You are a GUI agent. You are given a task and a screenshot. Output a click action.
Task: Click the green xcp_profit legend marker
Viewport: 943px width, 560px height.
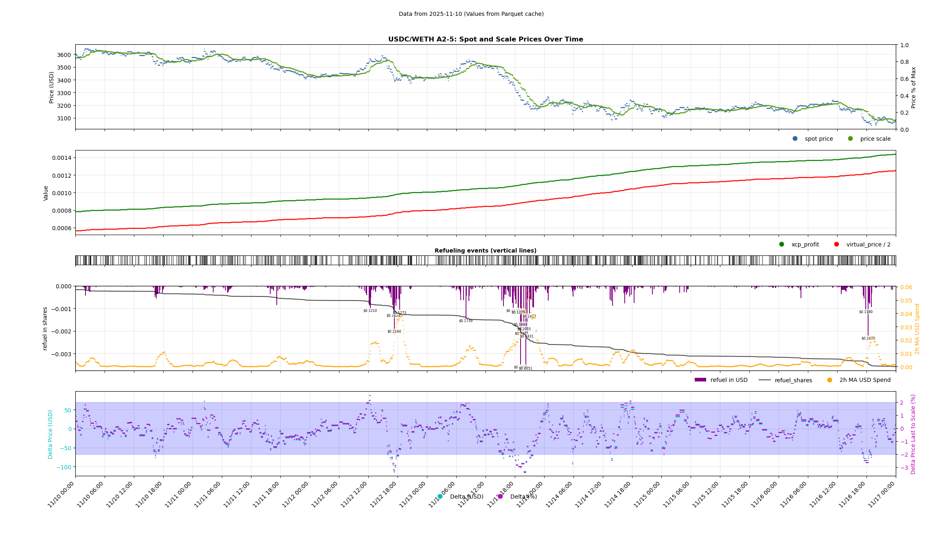click(x=781, y=244)
